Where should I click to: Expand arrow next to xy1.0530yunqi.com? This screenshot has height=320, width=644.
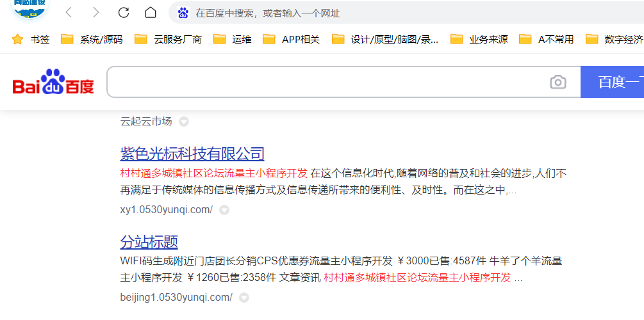click(224, 210)
